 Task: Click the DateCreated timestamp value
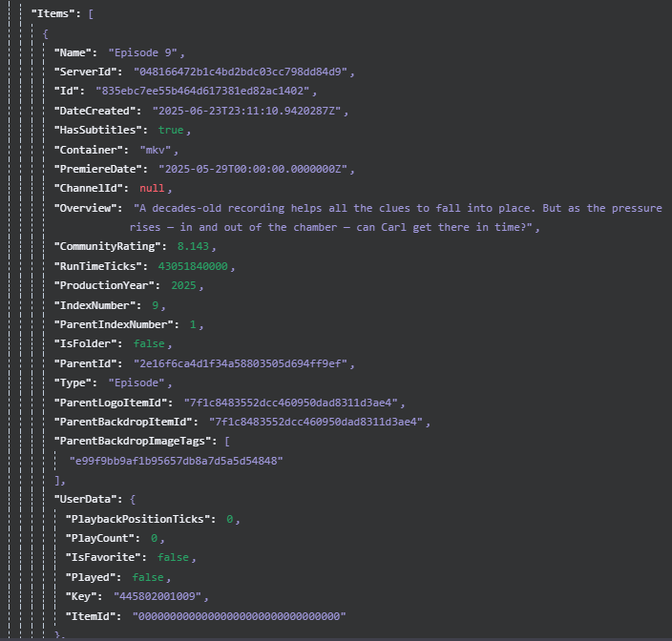pyautogui.click(x=253, y=110)
